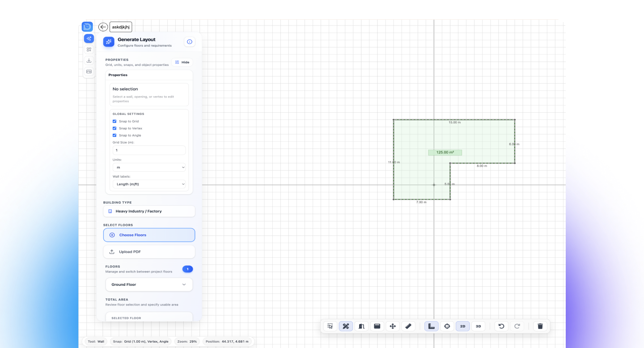Undo the last action
The width and height of the screenshot is (644, 348).
(x=501, y=326)
